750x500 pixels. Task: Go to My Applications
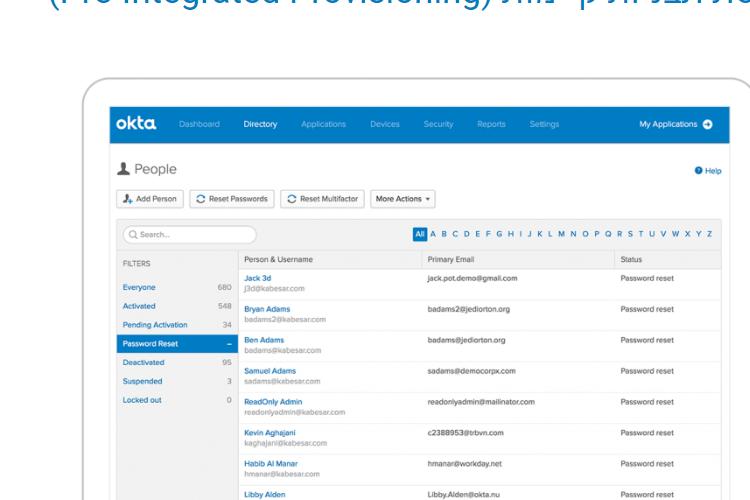[668, 124]
